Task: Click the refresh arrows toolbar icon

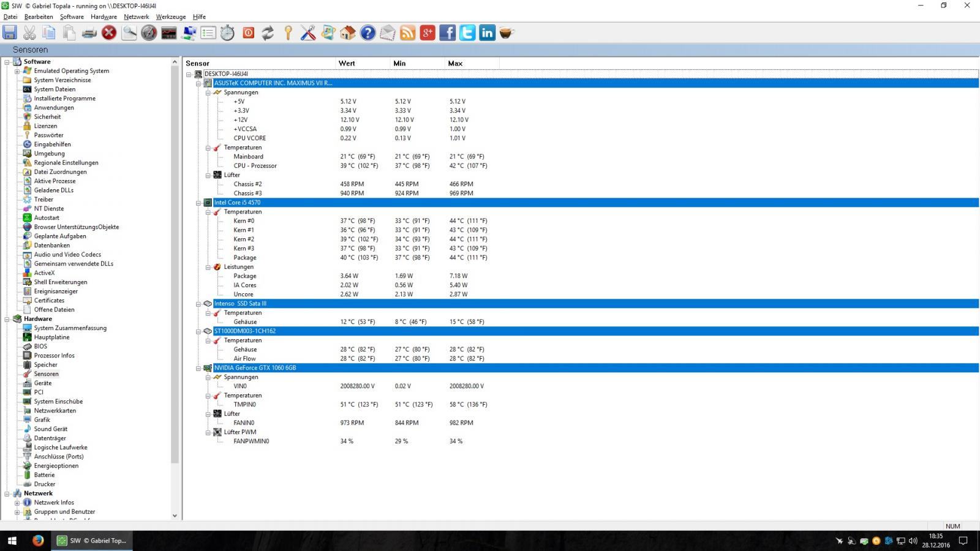Action: coord(268,33)
